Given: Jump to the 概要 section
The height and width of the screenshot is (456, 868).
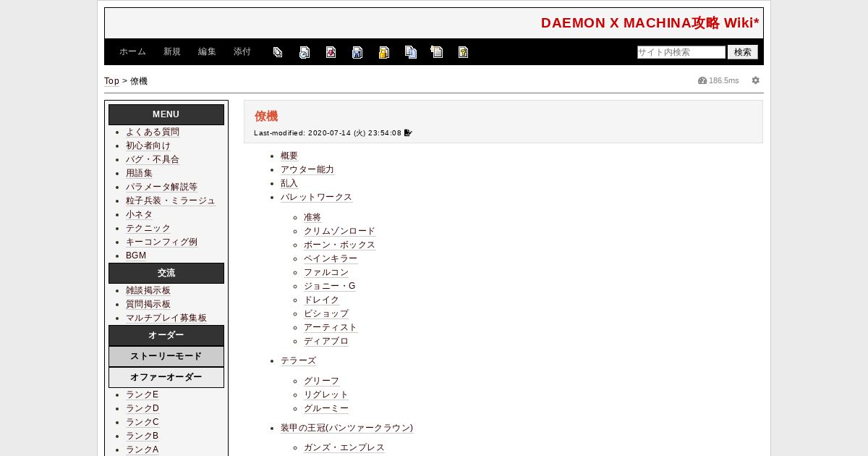Looking at the screenshot, I should click(289, 156).
